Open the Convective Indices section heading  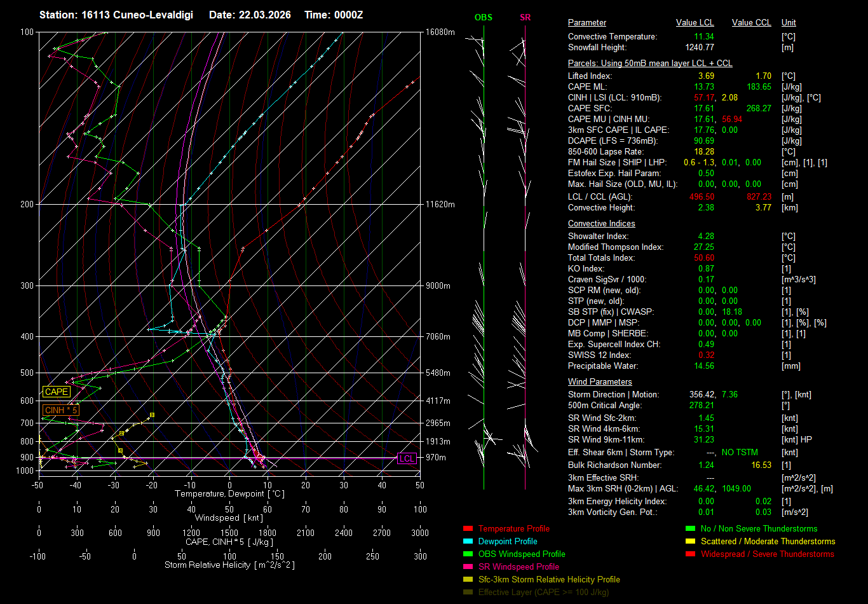(601, 224)
